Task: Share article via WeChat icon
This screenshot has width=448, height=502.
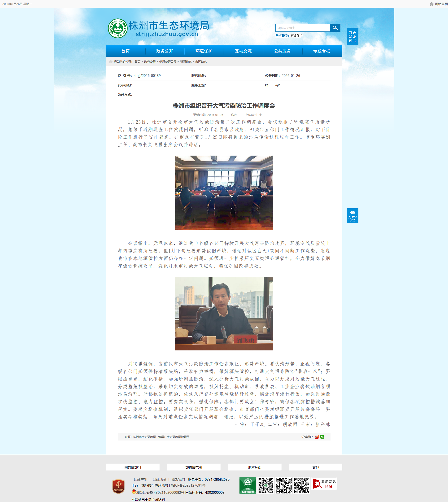Action: click(x=322, y=437)
